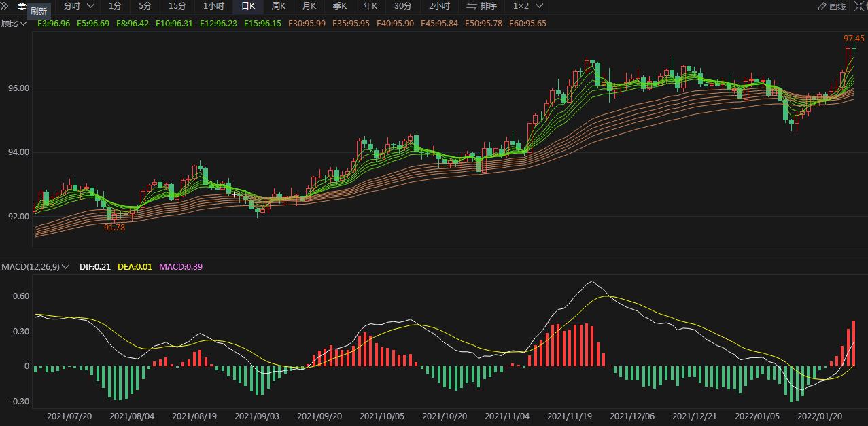Click the E10:96.31 moving average value
The image size is (868, 426).
coord(175,23)
